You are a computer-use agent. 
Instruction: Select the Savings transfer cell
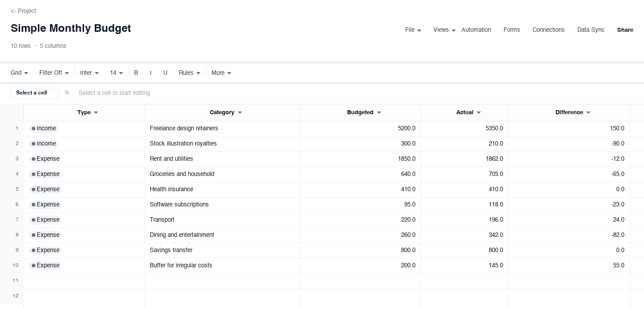coord(222,250)
